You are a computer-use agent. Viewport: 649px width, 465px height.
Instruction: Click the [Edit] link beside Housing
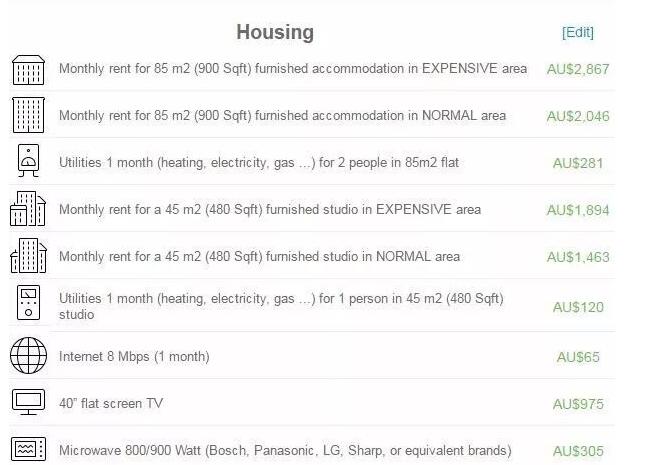577,32
